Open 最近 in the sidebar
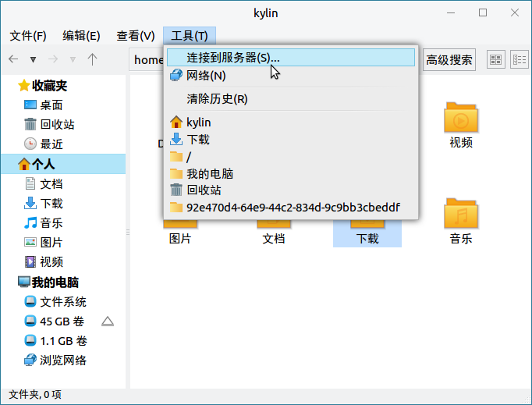 [x=44, y=144]
